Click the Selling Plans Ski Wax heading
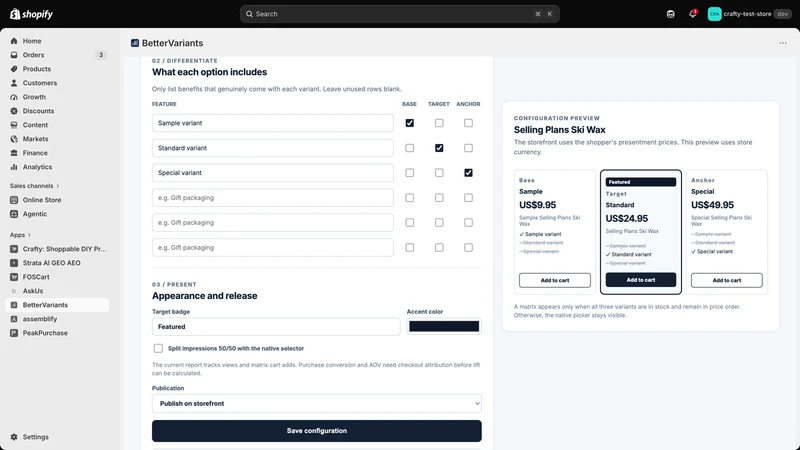Image resolution: width=800 pixels, height=450 pixels. (560, 130)
